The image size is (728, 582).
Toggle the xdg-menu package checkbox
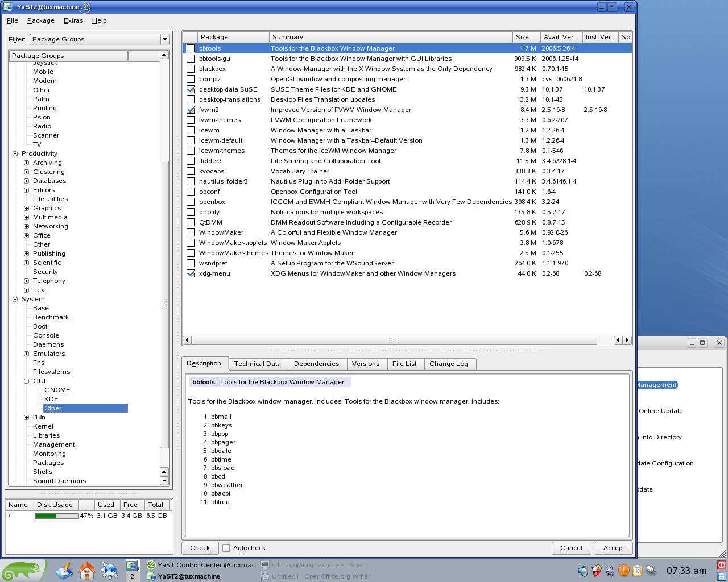[x=191, y=273]
